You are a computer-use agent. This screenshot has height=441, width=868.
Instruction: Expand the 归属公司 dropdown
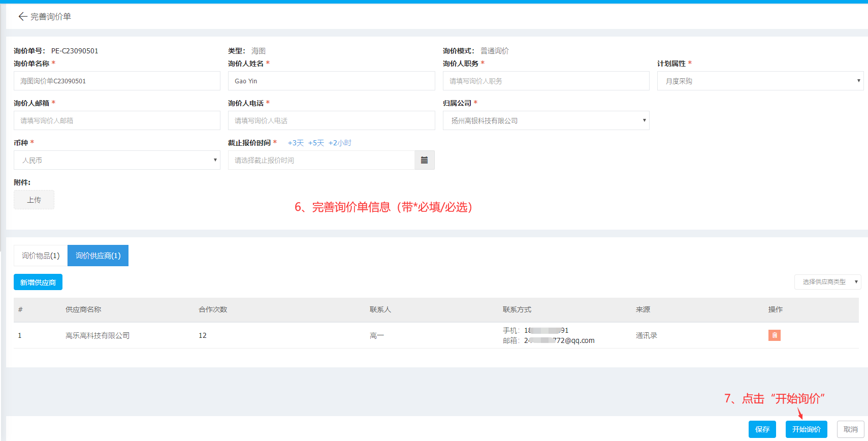click(546, 120)
